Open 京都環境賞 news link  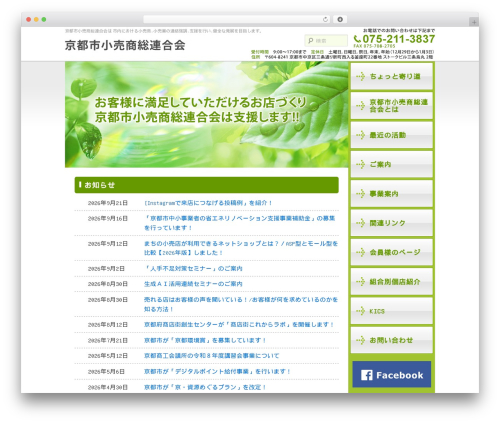pyautogui.click(x=205, y=340)
